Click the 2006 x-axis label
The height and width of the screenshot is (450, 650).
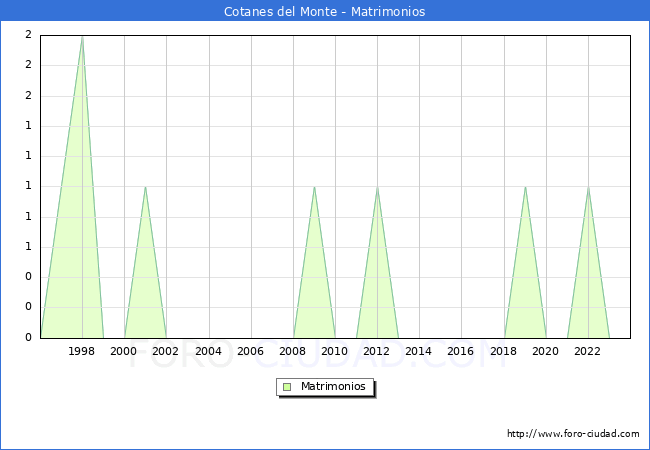pyautogui.click(x=250, y=351)
